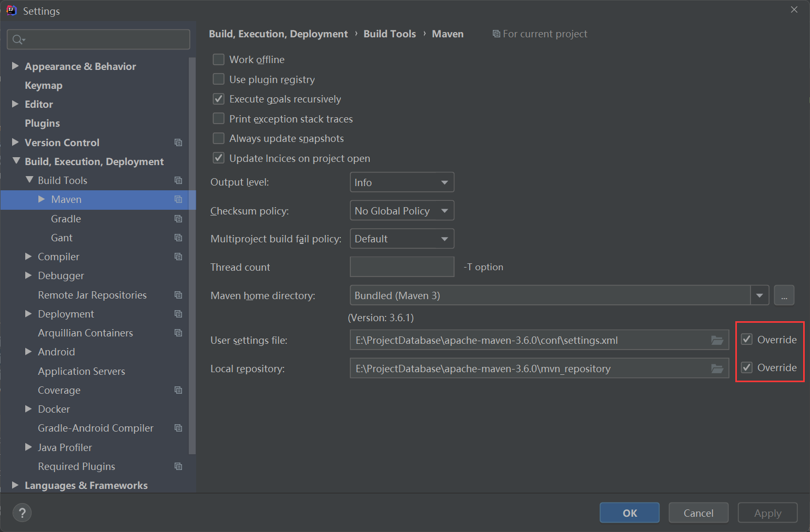Click project-level icon beside Coverage row
The height and width of the screenshot is (532, 810).
coord(178,390)
